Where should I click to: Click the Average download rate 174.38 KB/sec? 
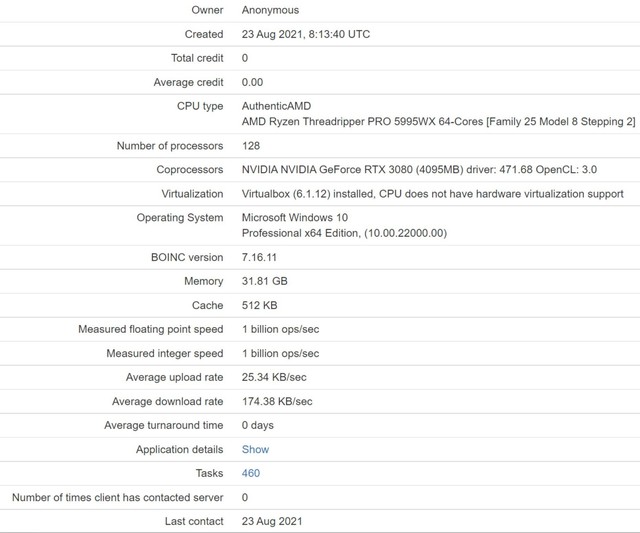click(x=277, y=402)
